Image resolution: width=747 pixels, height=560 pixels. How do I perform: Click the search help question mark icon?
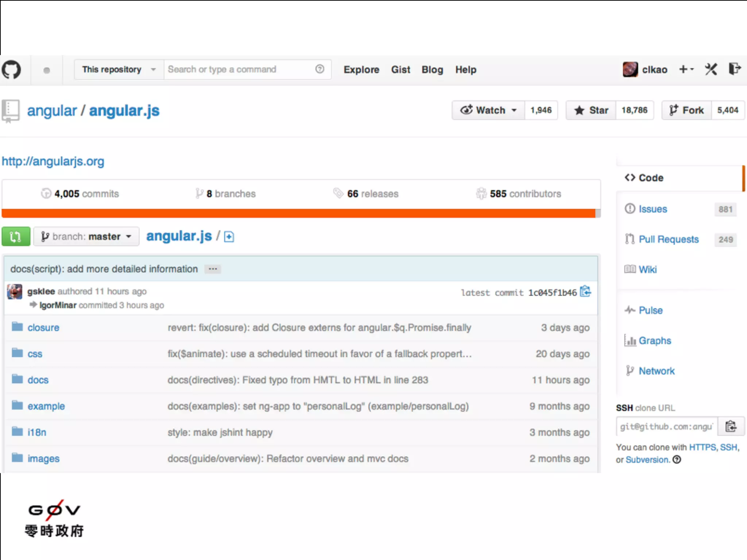[x=320, y=69]
